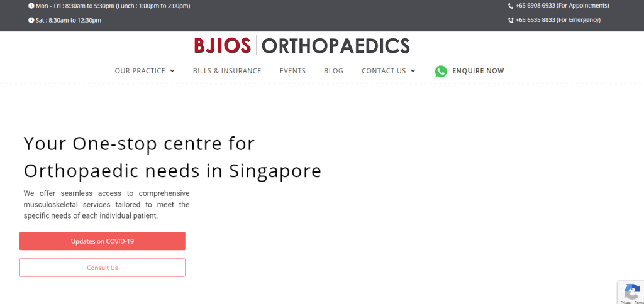Click the phone icon next to the emergency number
The width and height of the screenshot is (644, 304).
511,20
